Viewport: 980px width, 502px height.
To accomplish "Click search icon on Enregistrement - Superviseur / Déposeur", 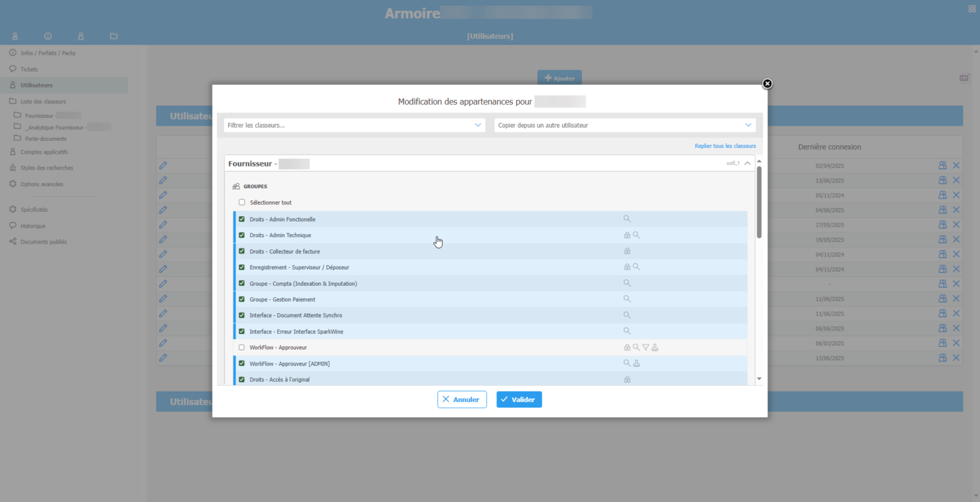I will click(x=636, y=267).
